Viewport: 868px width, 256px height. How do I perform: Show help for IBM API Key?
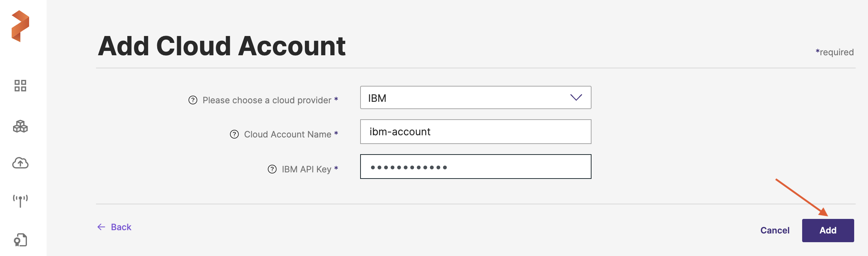[x=272, y=169]
